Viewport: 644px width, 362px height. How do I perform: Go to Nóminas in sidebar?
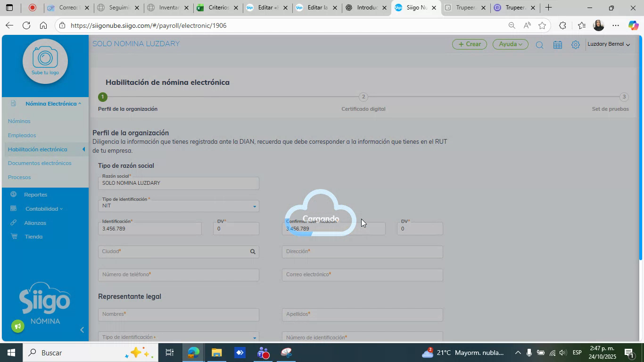pos(19,121)
